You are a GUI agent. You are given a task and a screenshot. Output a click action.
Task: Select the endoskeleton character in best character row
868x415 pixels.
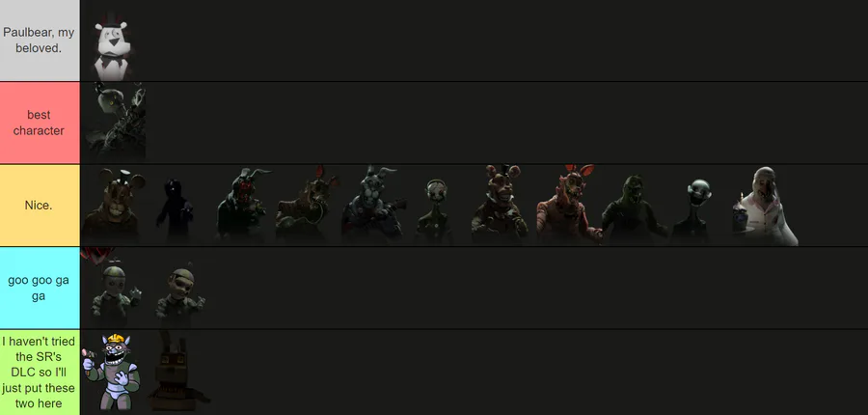point(115,122)
